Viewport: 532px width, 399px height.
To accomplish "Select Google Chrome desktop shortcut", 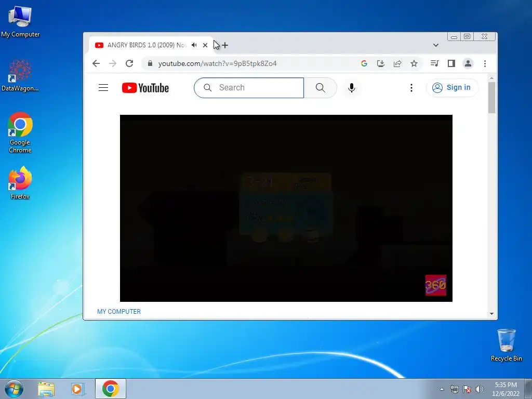I will (20, 132).
